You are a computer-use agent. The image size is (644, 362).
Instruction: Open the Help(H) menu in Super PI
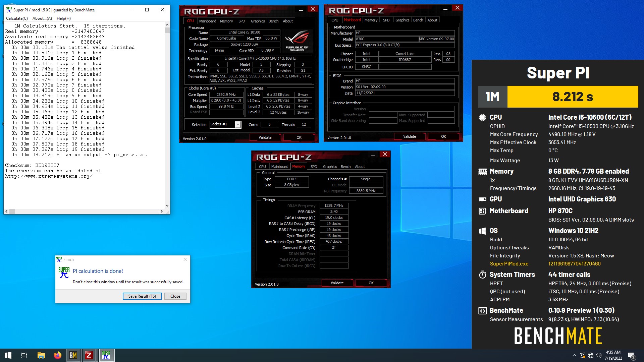click(x=64, y=18)
